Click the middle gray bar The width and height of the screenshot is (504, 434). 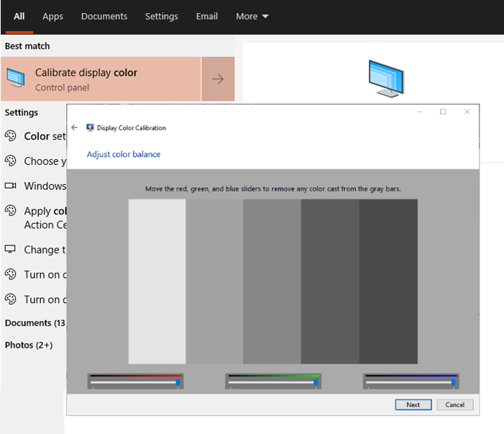[272, 281]
